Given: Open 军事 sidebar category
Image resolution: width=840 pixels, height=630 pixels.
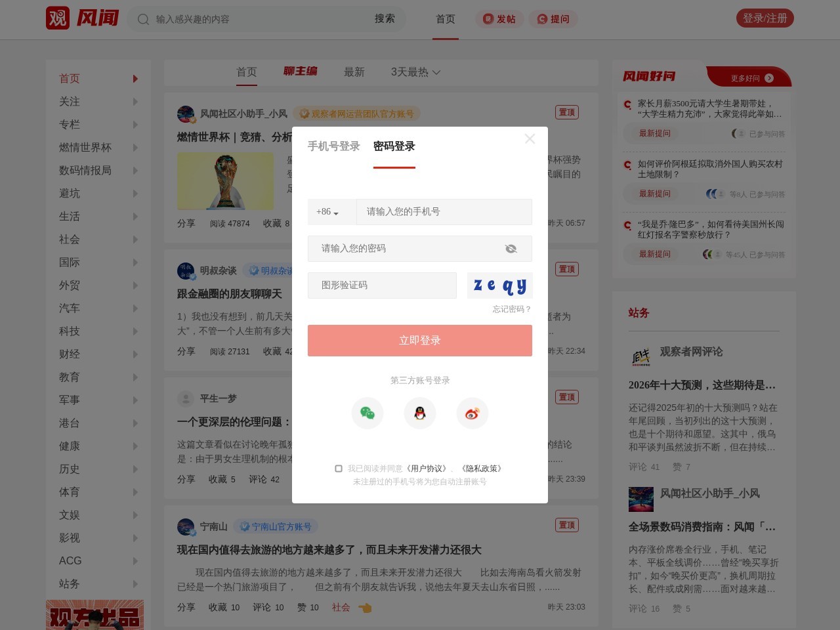Looking at the screenshot, I should click(x=70, y=400).
